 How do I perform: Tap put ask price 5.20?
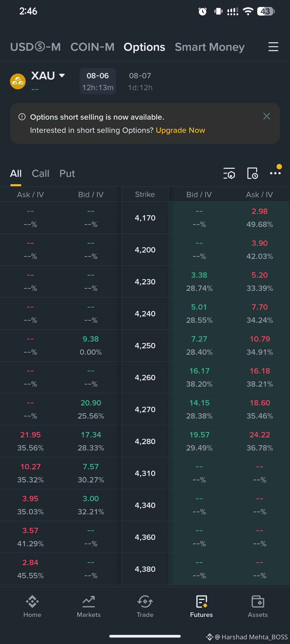tap(260, 275)
